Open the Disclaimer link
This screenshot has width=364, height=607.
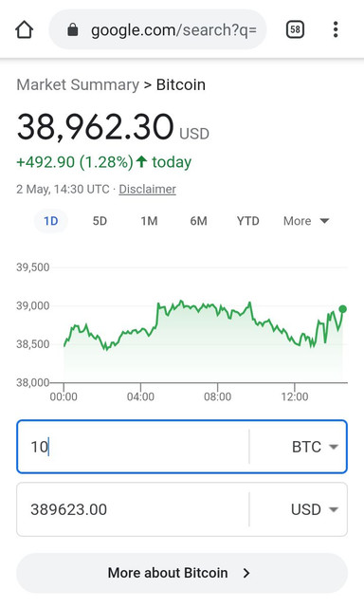[x=147, y=189]
